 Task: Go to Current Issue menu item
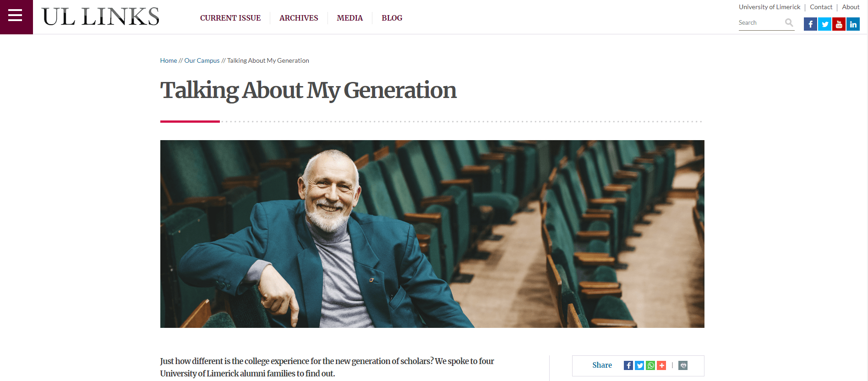pos(230,18)
